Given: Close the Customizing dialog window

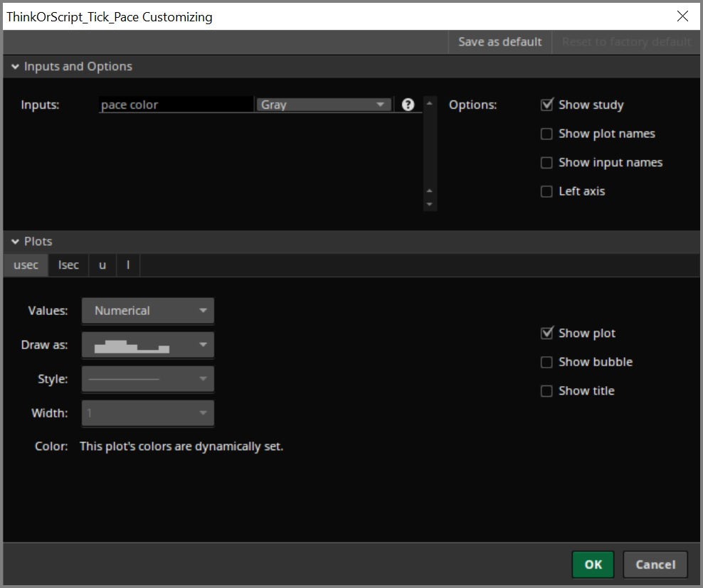Looking at the screenshot, I should [682, 16].
